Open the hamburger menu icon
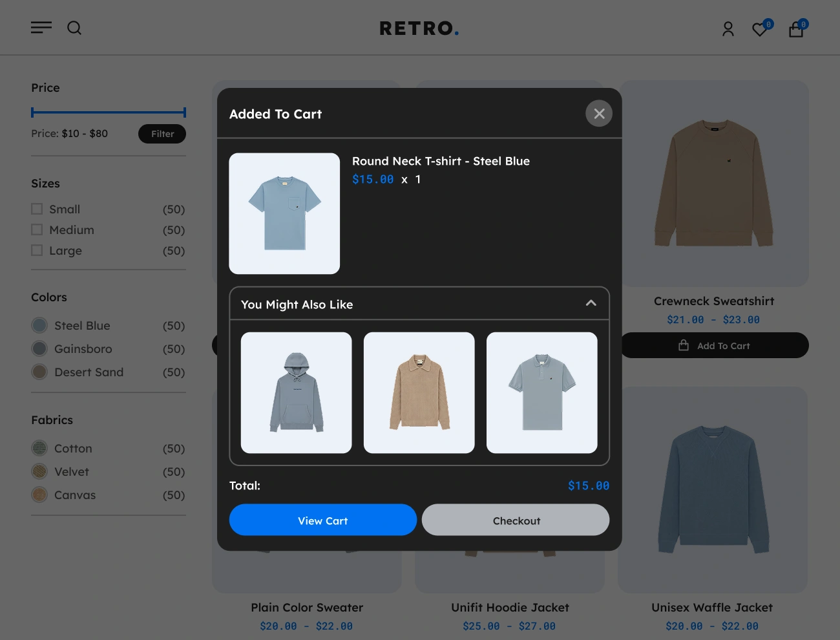Viewport: 840px width, 640px height. 41,28
